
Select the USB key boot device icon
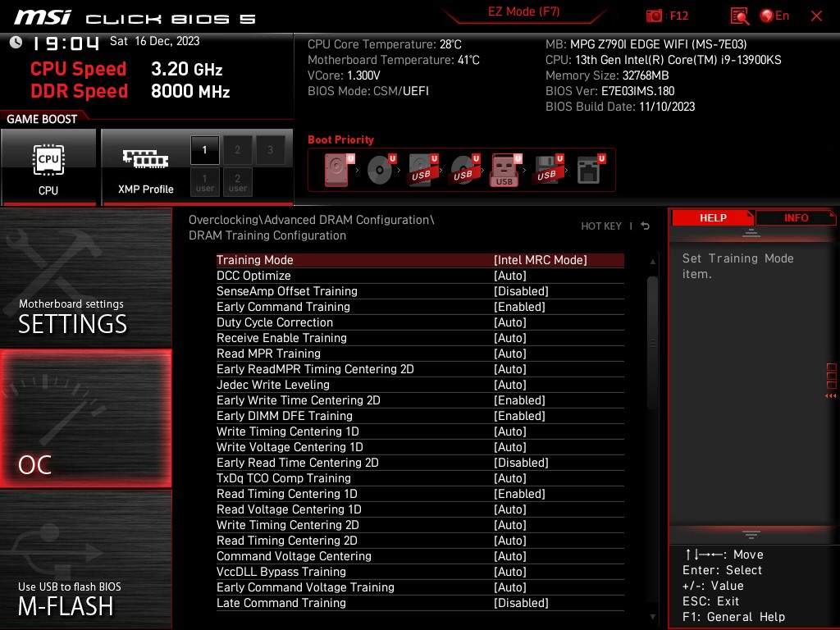point(505,170)
